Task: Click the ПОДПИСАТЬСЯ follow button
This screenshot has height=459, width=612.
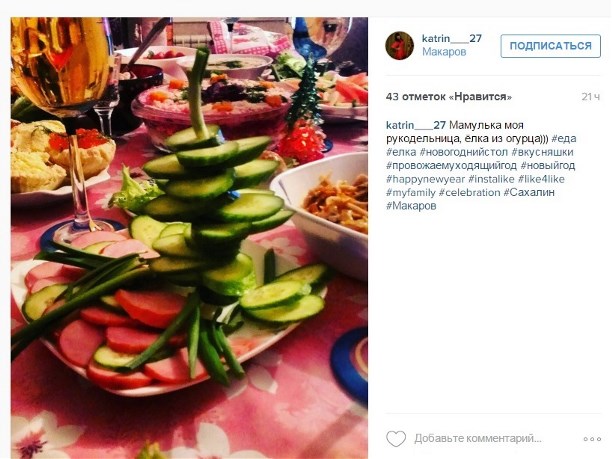Action: [550, 46]
